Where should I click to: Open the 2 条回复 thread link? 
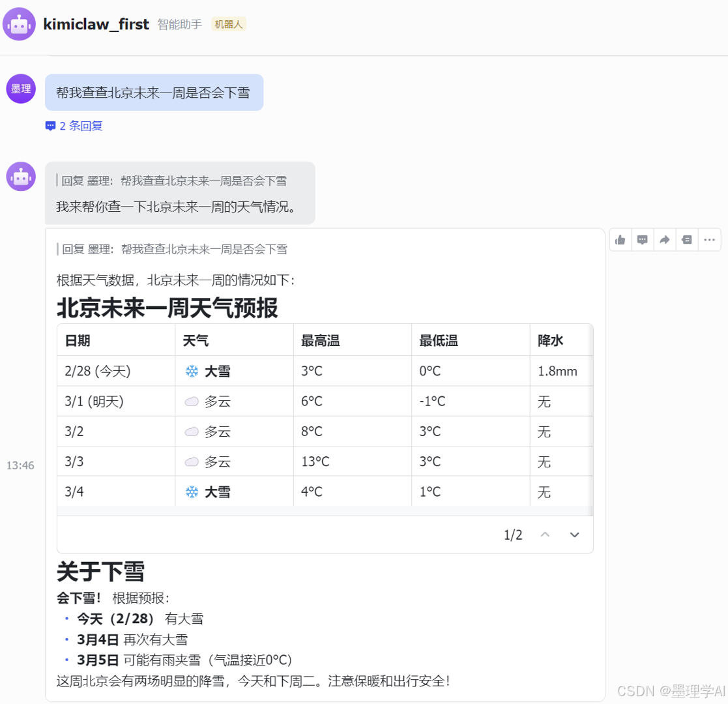click(x=81, y=126)
